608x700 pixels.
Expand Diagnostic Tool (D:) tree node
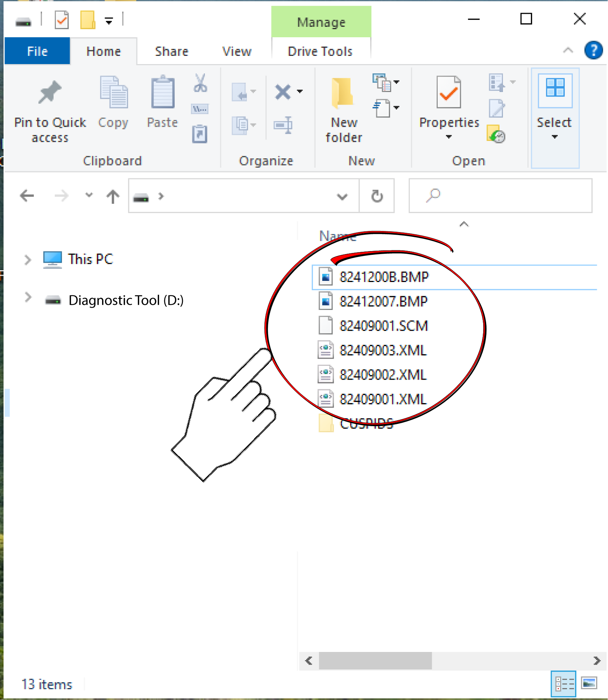pyautogui.click(x=28, y=298)
